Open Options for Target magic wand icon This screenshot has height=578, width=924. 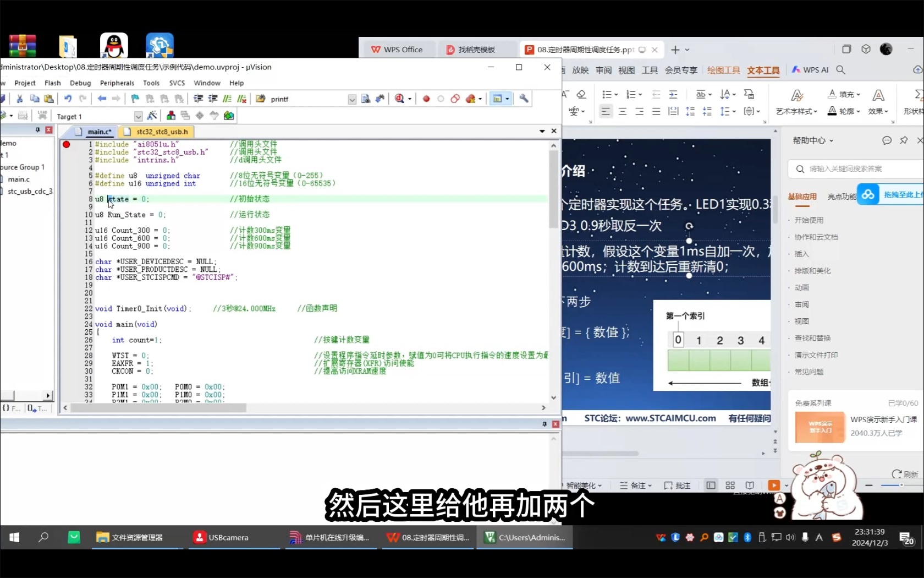[152, 116]
